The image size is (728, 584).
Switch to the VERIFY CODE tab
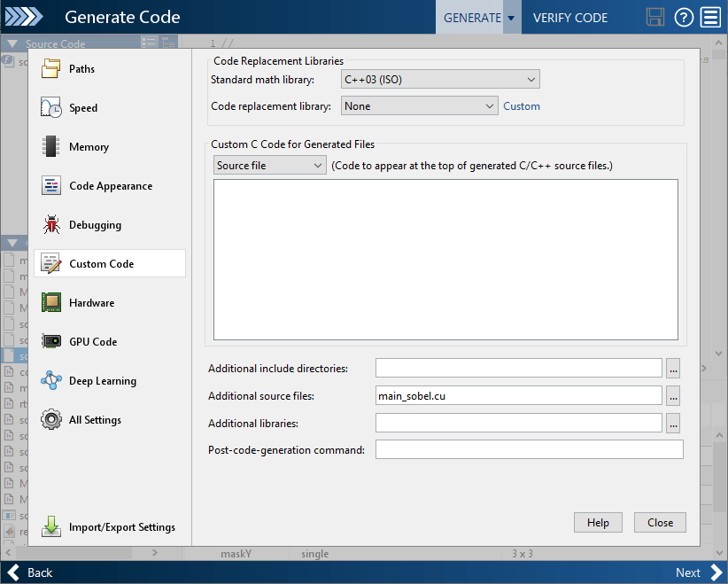click(570, 18)
